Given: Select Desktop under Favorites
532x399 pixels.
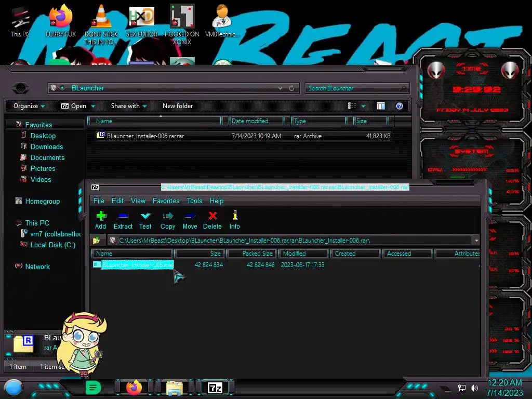Looking at the screenshot, I should [43, 136].
